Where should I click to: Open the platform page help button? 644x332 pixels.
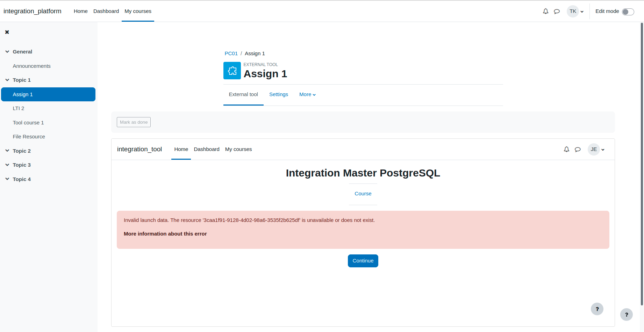[627, 315]
